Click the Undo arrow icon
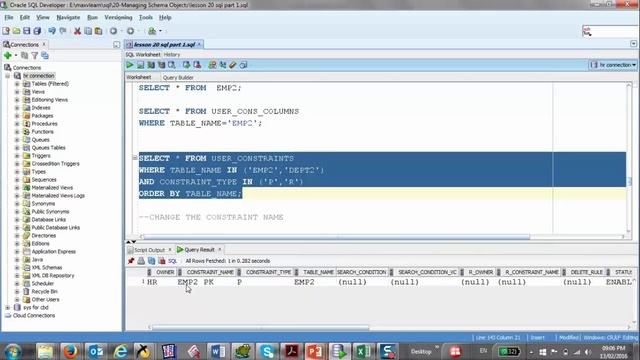The width and height of the screenshot is (640, 360). [52, 31]
